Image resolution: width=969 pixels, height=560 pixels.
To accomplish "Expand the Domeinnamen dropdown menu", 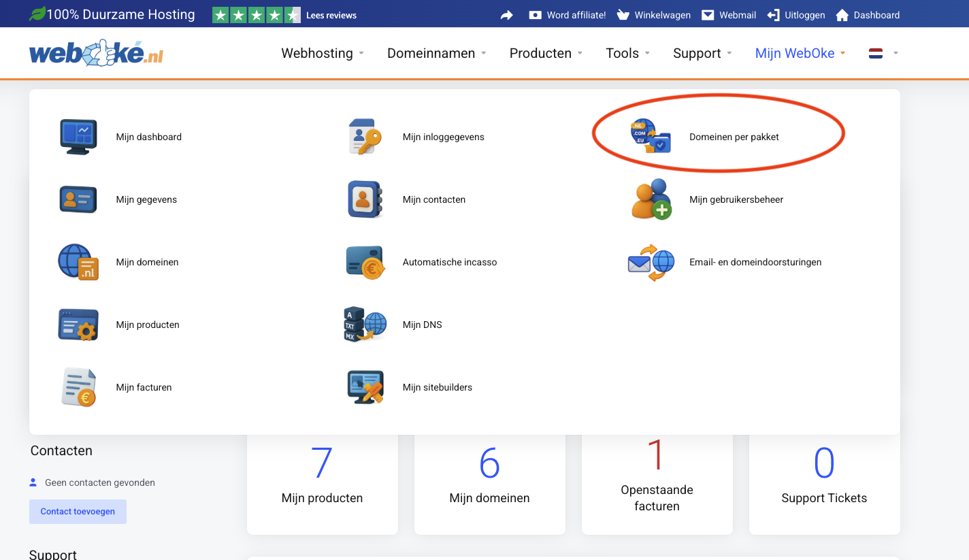I will point(436,53).
